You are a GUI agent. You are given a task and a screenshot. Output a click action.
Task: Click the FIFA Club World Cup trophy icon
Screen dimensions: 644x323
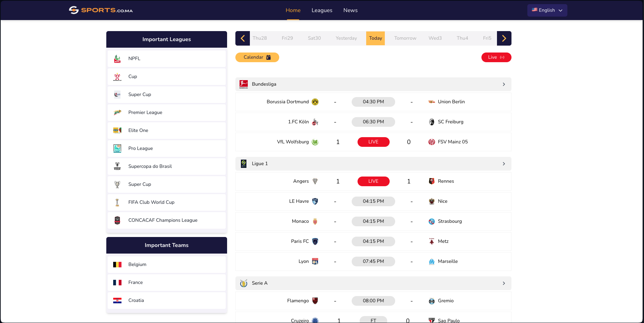[x=117, y=202]
